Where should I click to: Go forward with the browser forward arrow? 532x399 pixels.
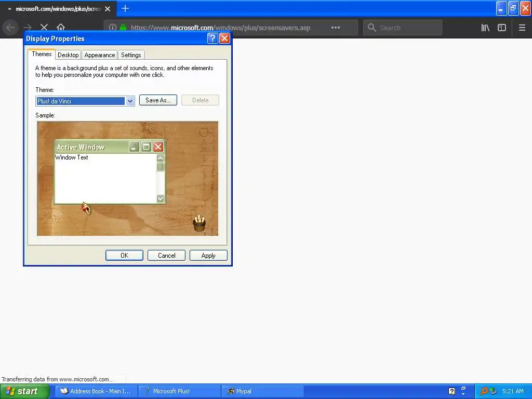(x=28, y=28)
